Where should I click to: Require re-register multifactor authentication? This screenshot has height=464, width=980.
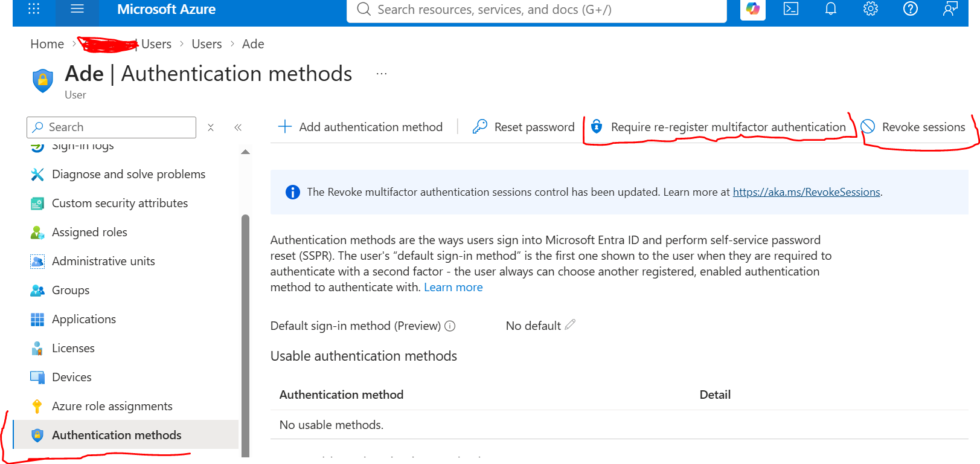pyautogui.click(x=719, y=127)
